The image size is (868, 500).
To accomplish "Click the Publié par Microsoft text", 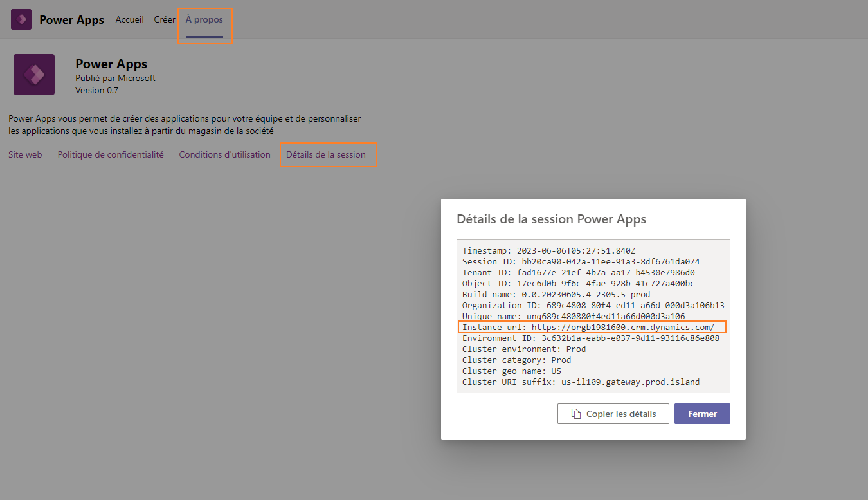I will pos(116,78).
